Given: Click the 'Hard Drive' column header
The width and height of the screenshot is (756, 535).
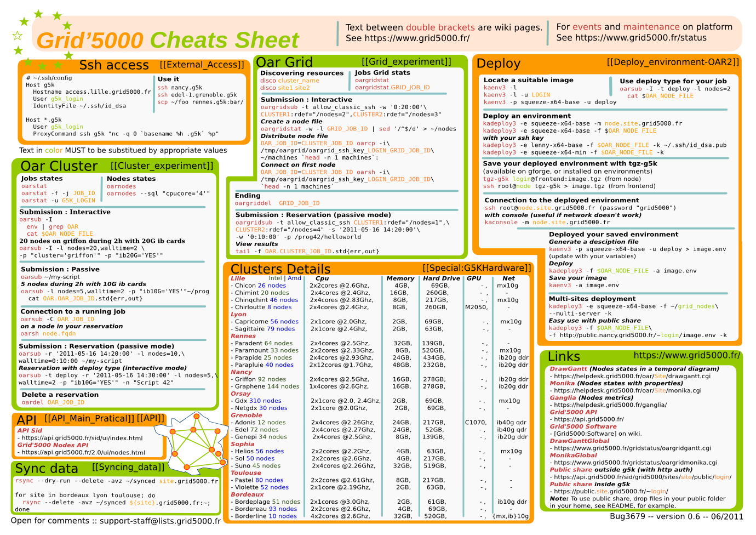Looking at the screenshot, I should click(x=442, y=278).
